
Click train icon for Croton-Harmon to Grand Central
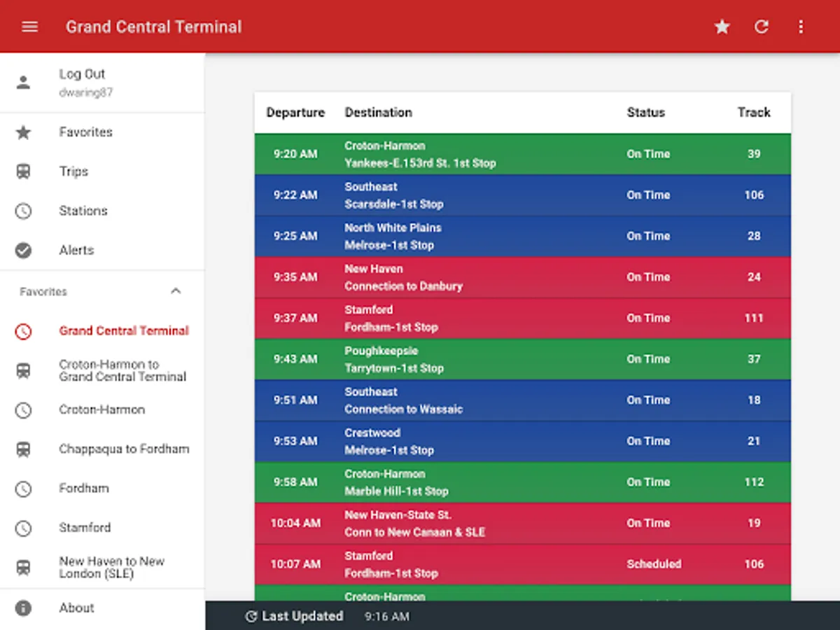point(23,370)
